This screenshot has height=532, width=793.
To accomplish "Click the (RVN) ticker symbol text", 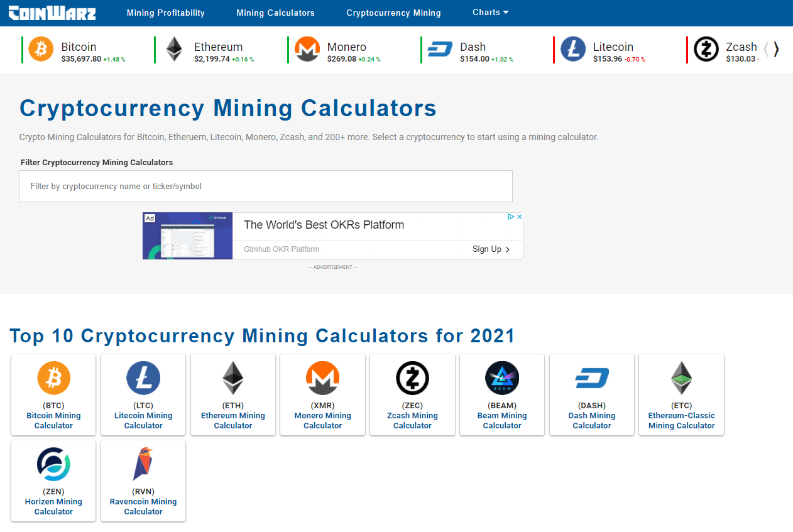I will pyautogui.click(x=143, y=492).
